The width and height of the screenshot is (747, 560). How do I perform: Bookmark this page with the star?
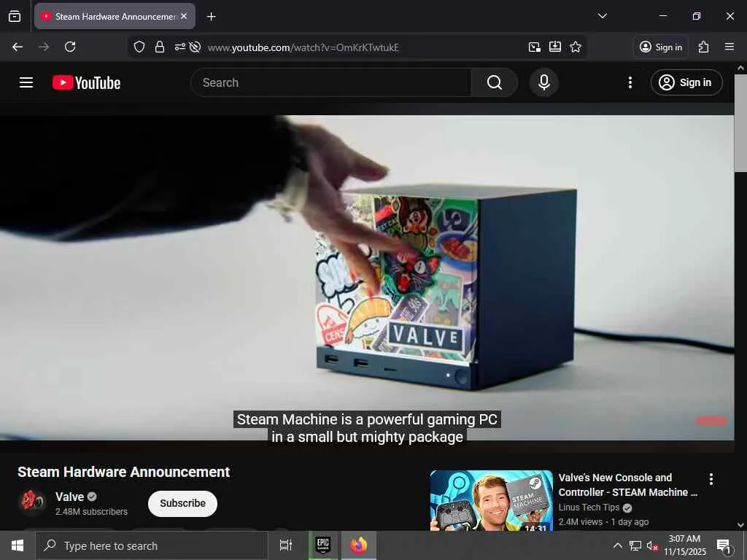[x=576, y=47]
